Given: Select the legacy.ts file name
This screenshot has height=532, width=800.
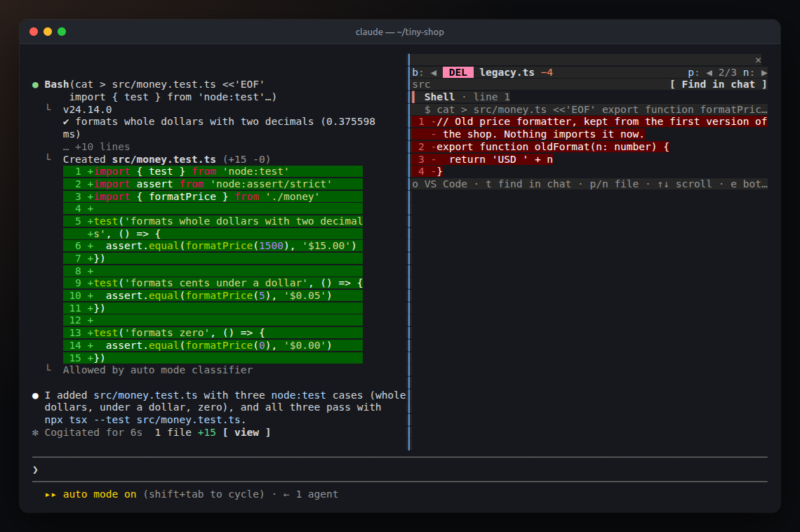Looking at the screenshot, I should 507,72.
